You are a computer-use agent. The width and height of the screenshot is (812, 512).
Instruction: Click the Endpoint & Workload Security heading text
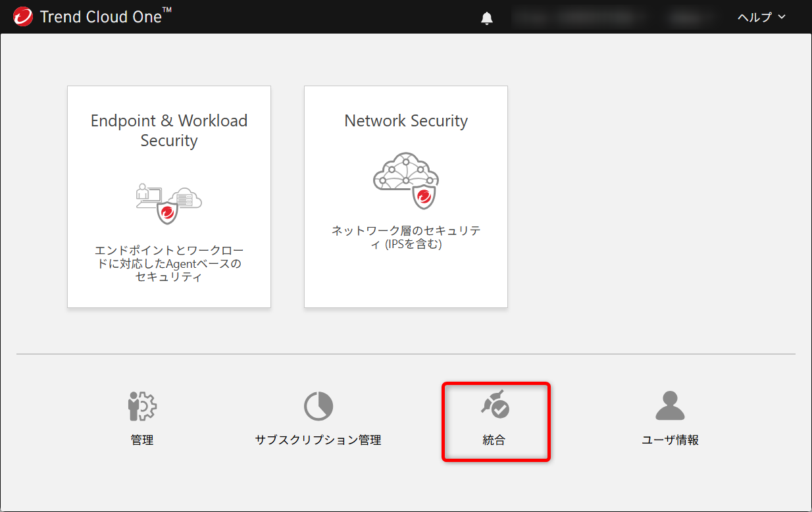169,130
